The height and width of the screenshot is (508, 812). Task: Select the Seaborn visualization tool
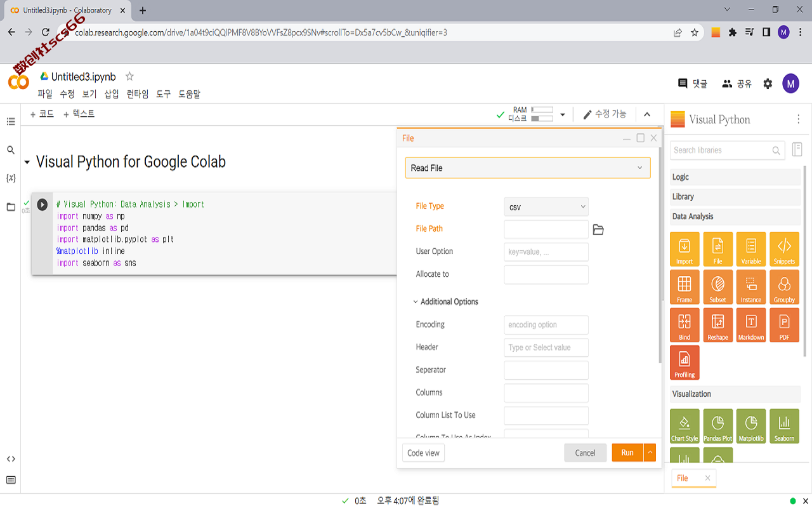point(784,426)
